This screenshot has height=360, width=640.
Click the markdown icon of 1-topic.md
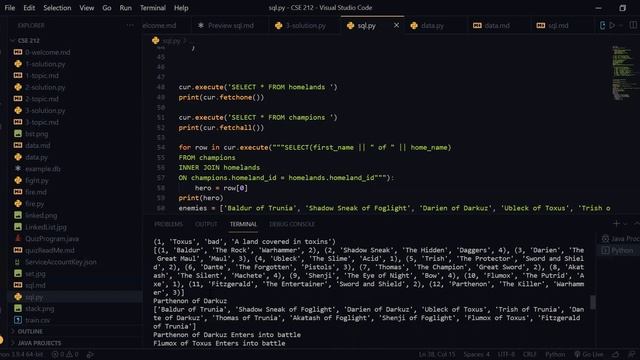[x=18, y=76]
